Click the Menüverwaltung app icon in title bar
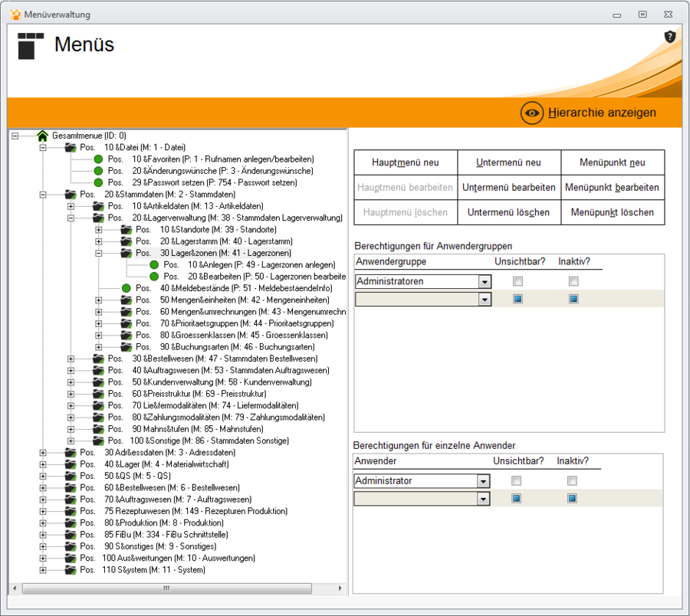The width and height of the screenshot is (690, 616). pos(15,15)
